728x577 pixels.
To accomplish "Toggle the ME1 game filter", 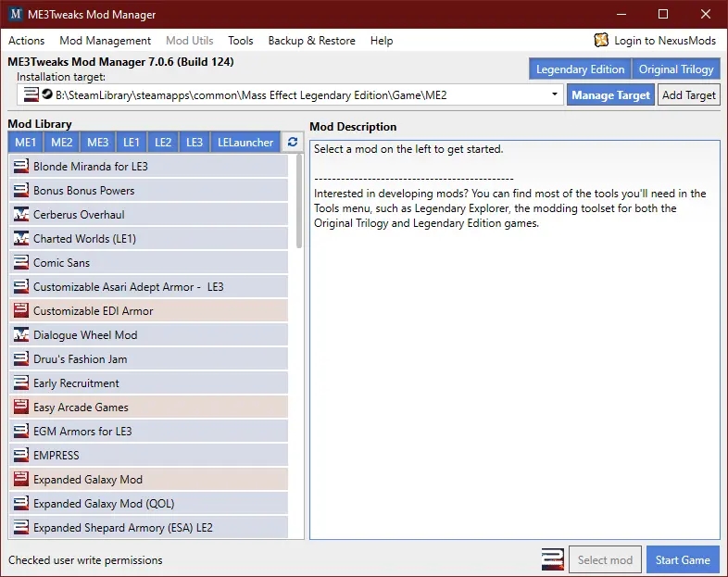I will pyautogui.click(x=26, y=142).
